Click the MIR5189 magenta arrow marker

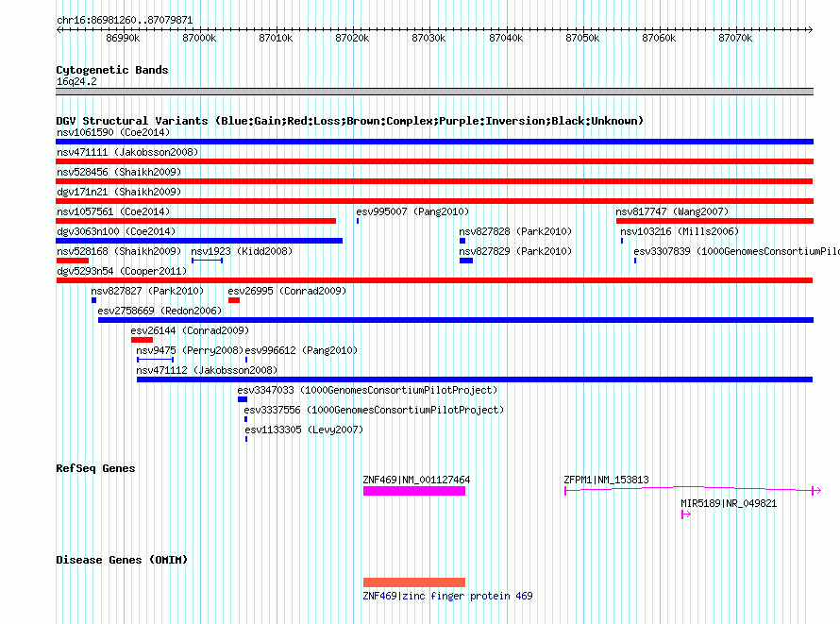pyautogui.click(x=686, y=514)
